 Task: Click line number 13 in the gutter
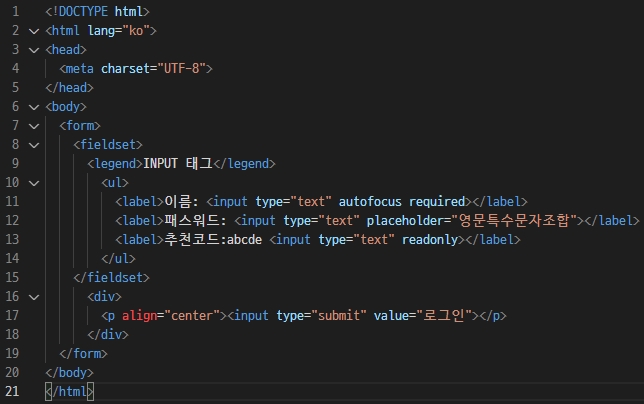(x=12, y=239)
